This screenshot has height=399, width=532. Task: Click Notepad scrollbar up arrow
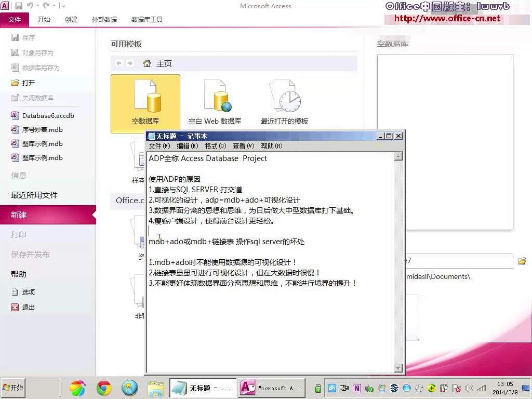tap(398, 156)
